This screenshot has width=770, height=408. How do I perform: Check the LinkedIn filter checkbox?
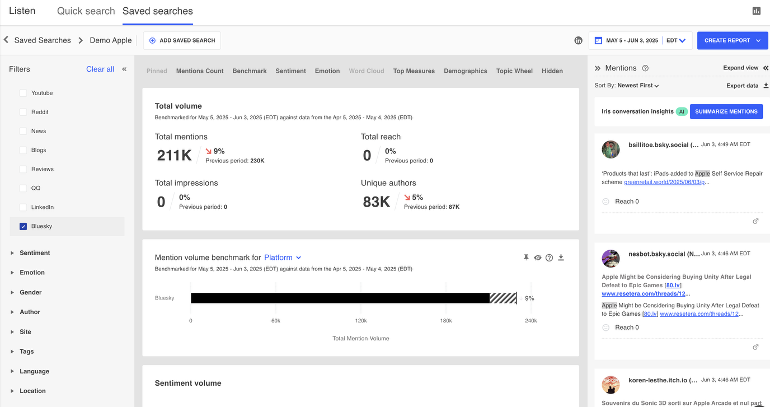pyautogui.click(x=23, y=207)
